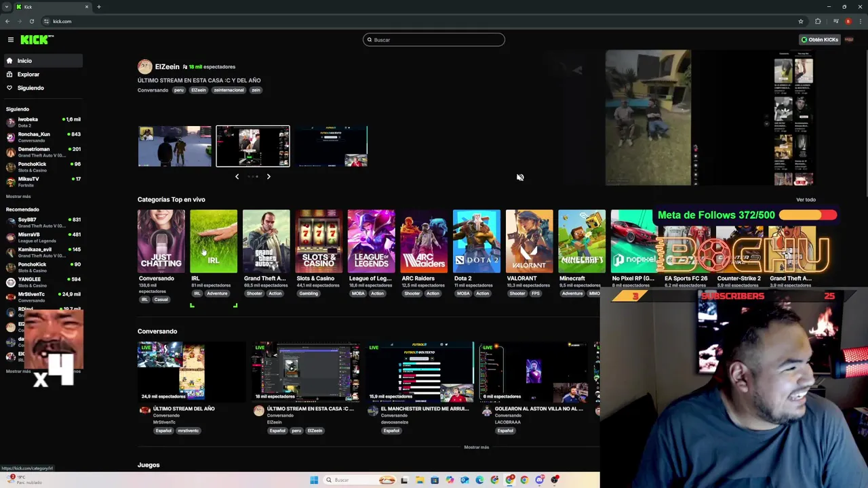Open the Dota 2 category
The image size is (868, 488).
(x=477, y=241)
